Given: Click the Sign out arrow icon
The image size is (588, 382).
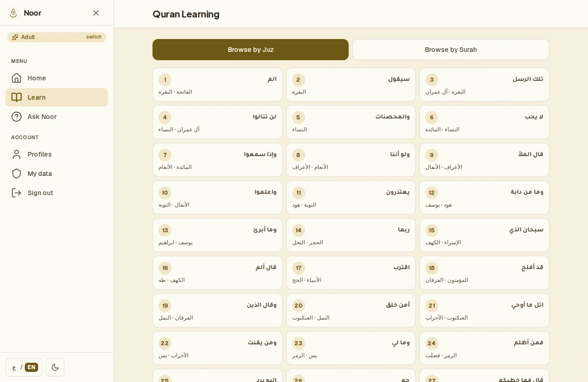Looking at the screenshot, I should (17, 193).
